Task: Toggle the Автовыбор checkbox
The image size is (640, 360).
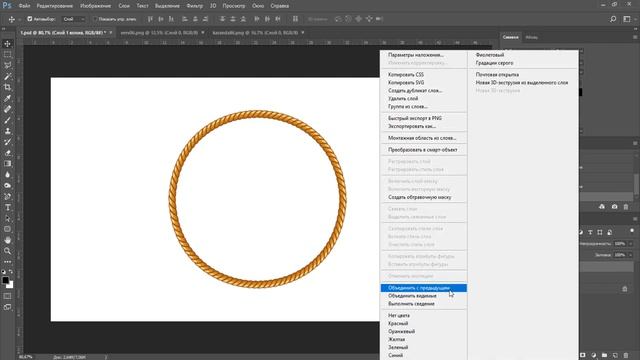Action: 29,19
